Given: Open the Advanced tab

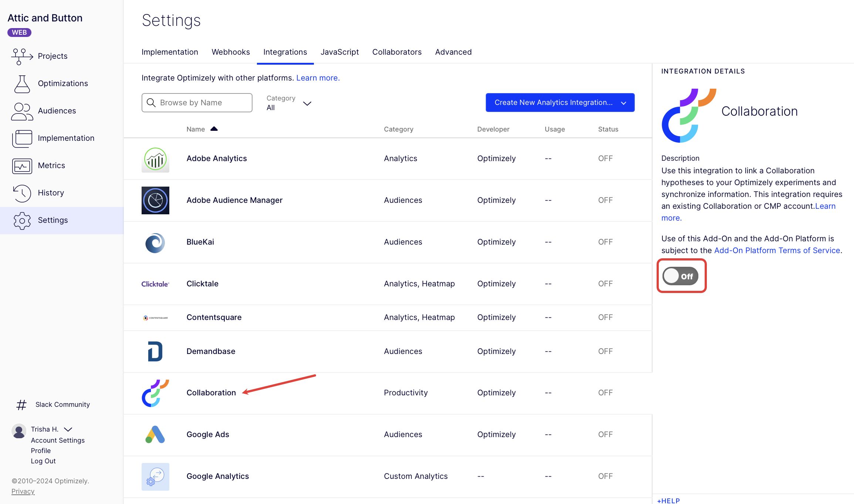Looking at the screenshot, I should [x=453, y=52].
